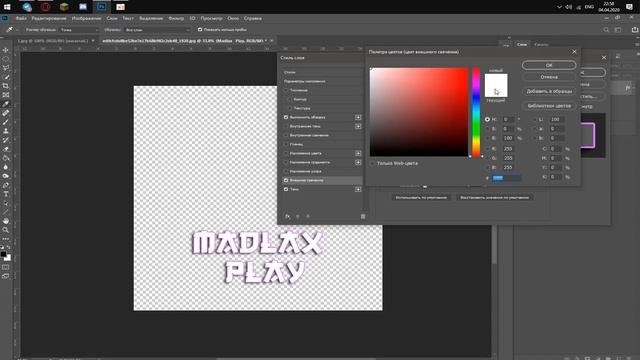Toggle Quick Mask mode icon
The image size is (640, 360).
[x=6, y=267]
